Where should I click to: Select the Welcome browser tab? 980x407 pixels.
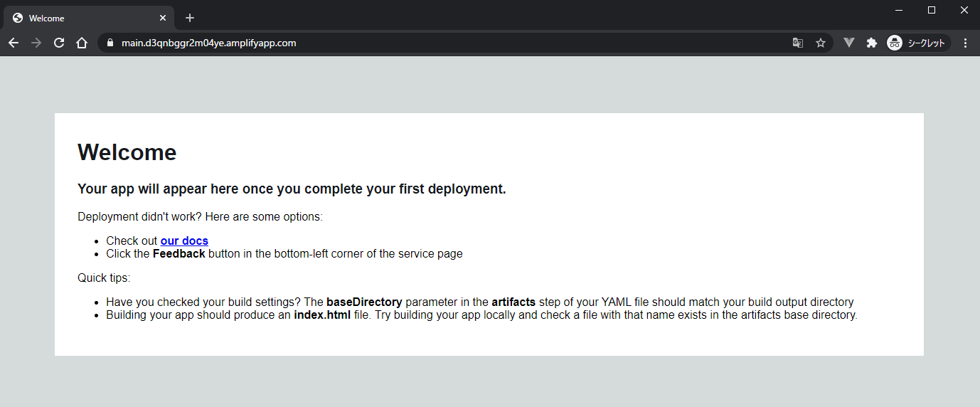click(89, 18)
